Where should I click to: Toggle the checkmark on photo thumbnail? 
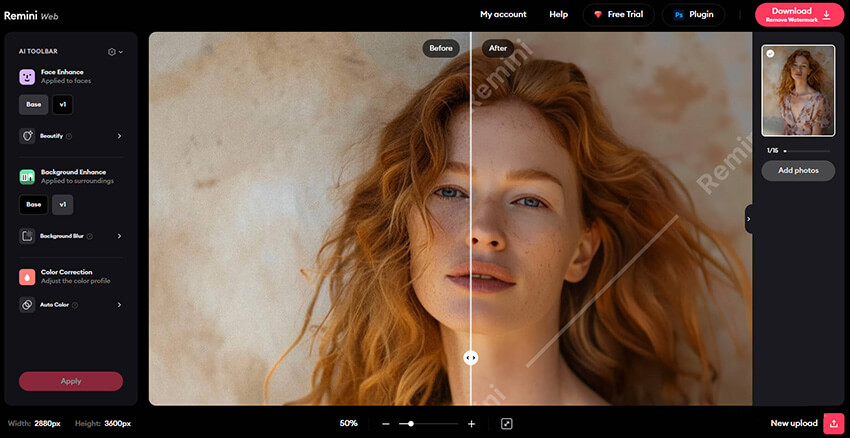tap(770, 54)
